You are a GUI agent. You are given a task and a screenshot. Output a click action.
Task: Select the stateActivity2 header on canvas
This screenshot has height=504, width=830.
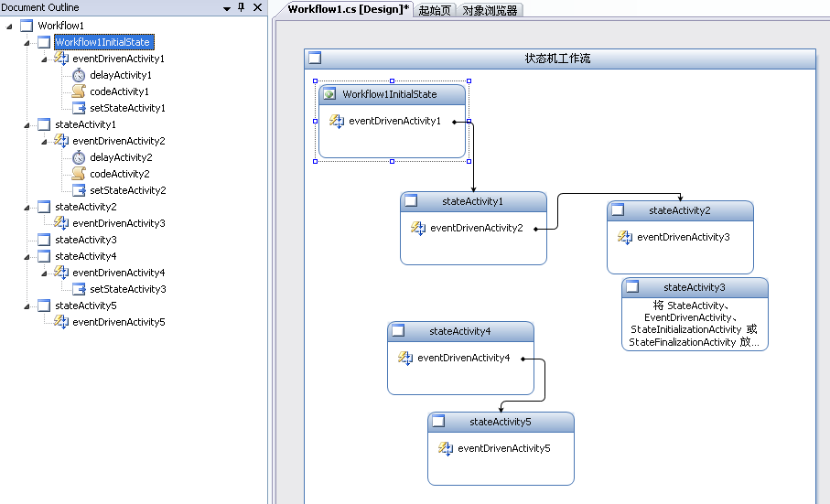point(680,210)
